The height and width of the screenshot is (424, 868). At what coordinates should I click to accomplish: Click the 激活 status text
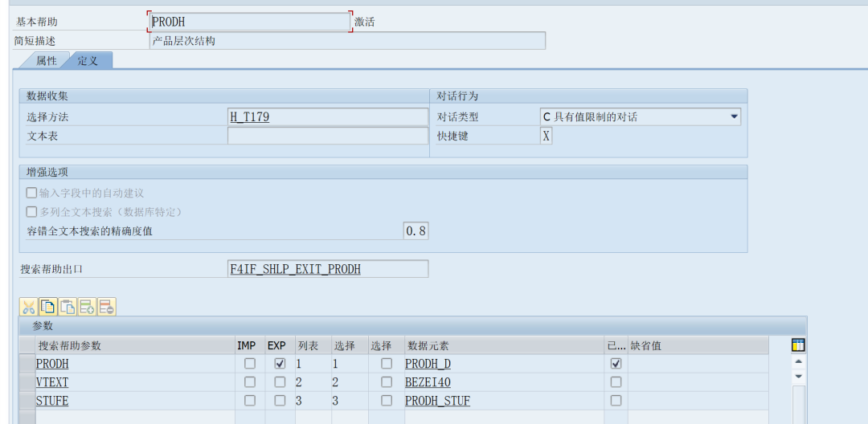[365, 22]
